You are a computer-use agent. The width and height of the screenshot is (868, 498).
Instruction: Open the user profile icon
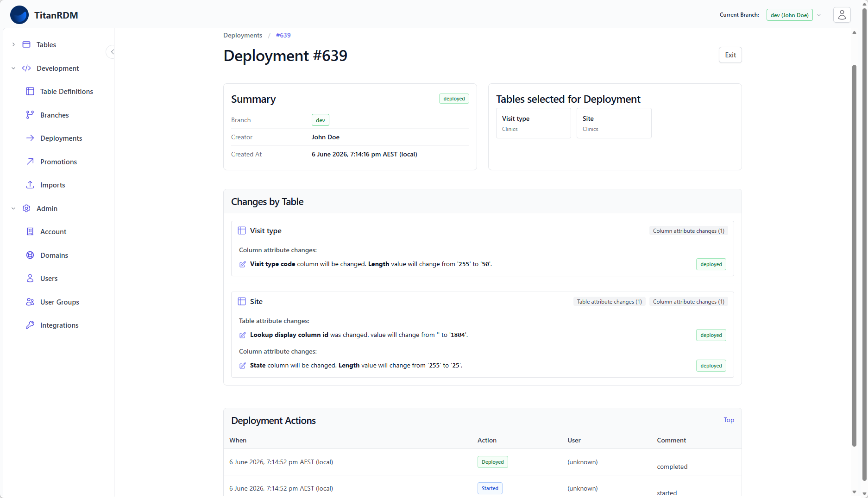pyautogui.click(x=842, y=15)
